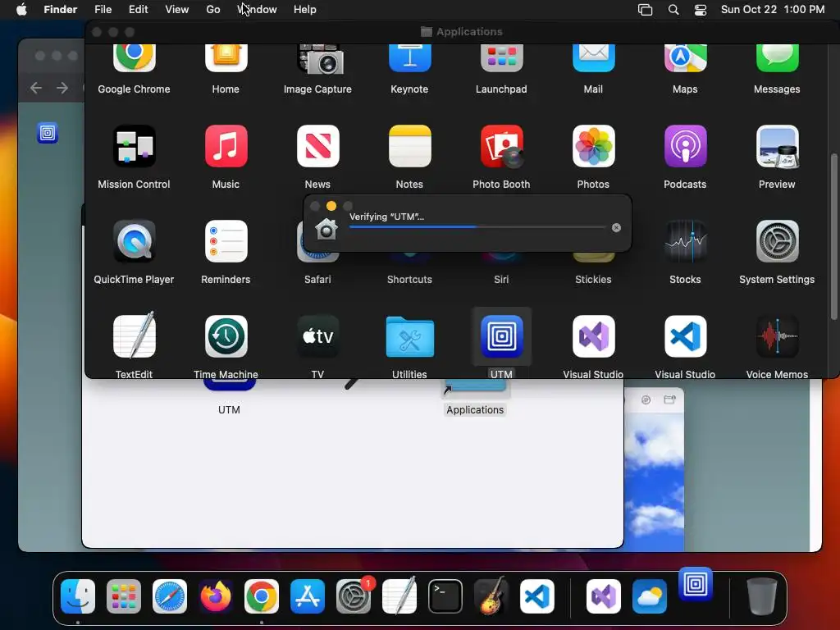
Task: Open the Finder app menu
Action: click(x=61, y=10)
